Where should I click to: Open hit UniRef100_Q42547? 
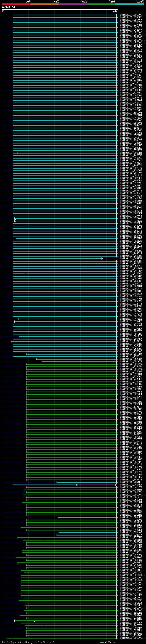(x=131, y=30)
